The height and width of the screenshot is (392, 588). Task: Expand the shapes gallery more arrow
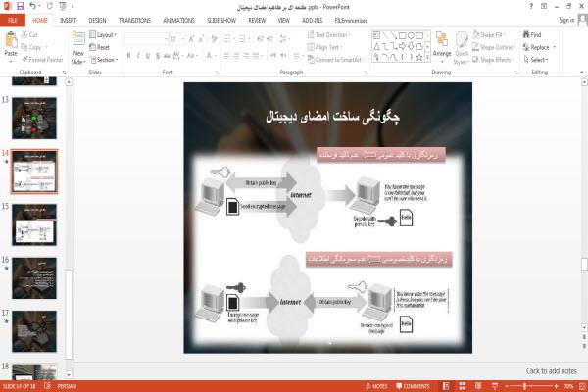[427, 58]
